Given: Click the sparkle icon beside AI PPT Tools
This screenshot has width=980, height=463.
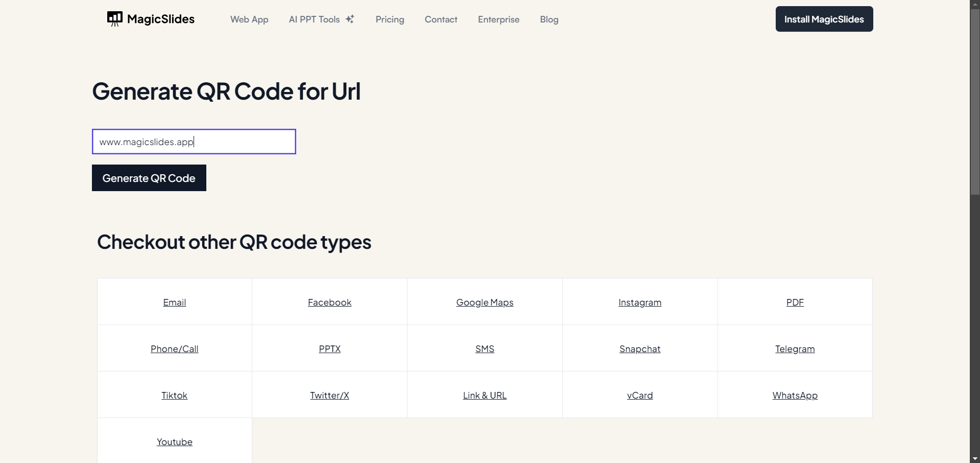Looking at the screenshot, I should 350,19.
